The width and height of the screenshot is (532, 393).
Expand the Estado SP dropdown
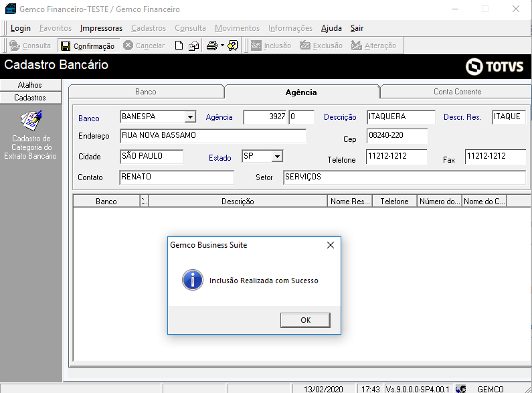pyautogui.click(x=277, y=156)
